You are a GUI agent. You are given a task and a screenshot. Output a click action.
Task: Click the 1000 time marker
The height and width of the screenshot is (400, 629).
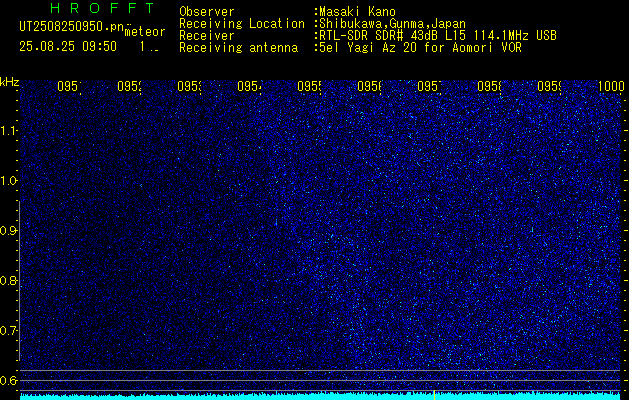pos(611,86)
